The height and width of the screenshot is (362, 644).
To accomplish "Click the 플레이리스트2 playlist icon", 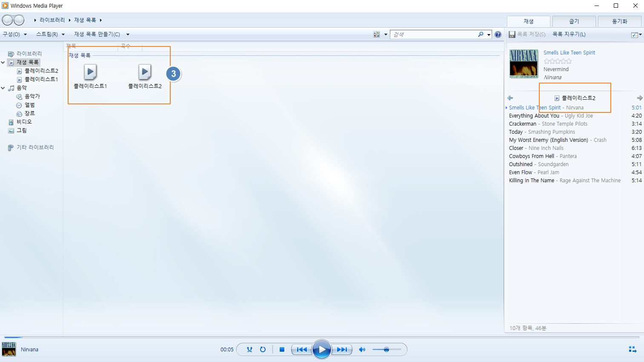I will point(145,72).
